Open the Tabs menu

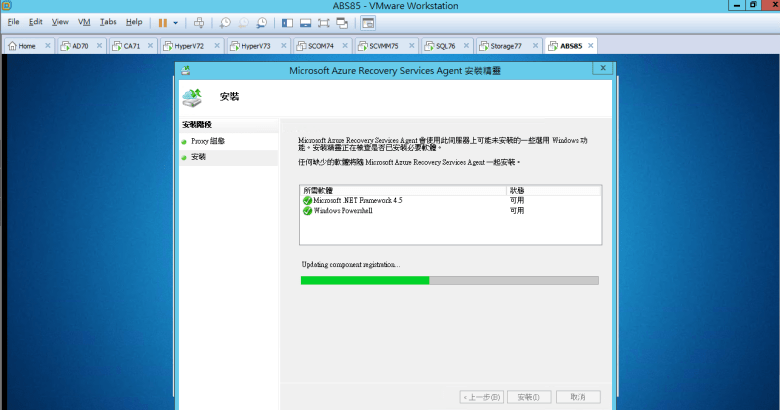click(x=108, y=22)
